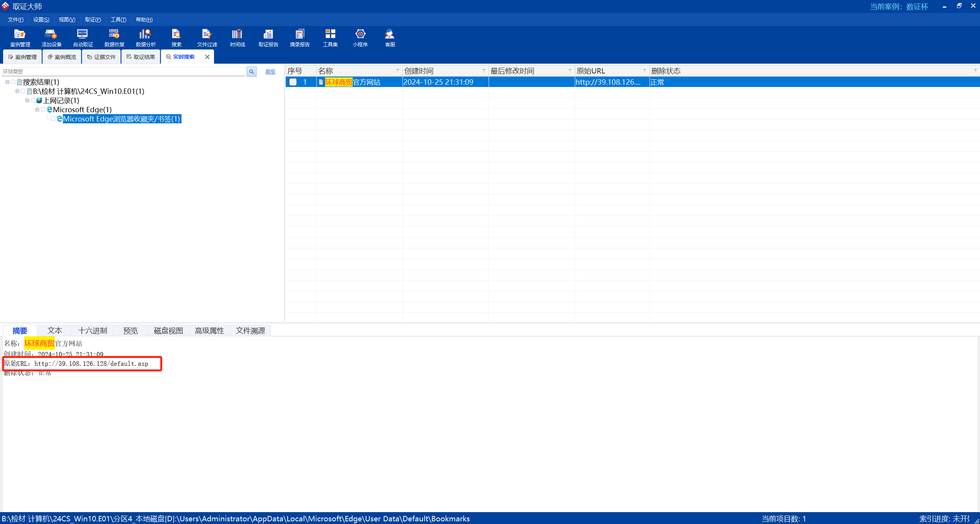Launch the 数据分析 tool
The image size is (980, 524).
coord(146,38)
